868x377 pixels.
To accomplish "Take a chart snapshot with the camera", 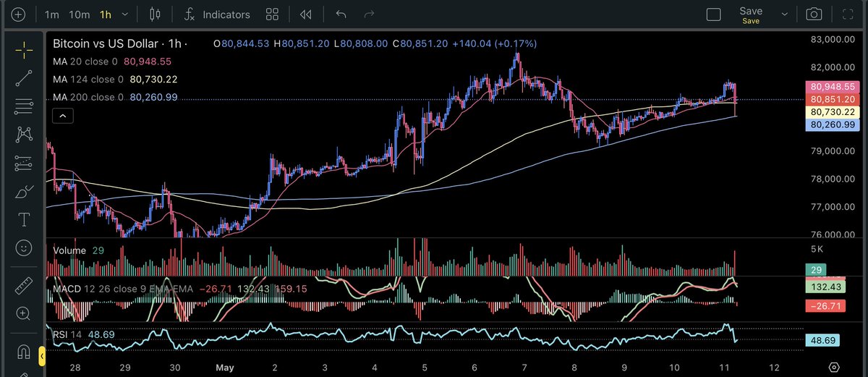I will pyautogui.click(x=814, y=14).
